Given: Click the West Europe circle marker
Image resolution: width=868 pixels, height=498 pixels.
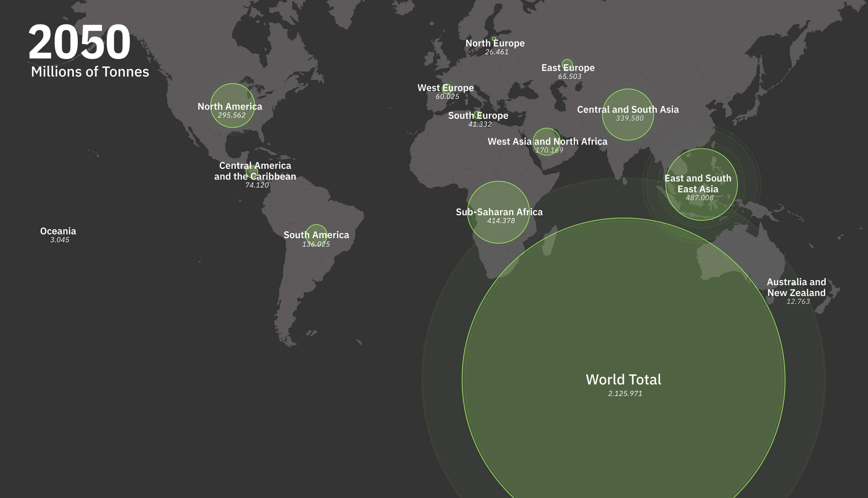Looking at the screenshot, I should [447, 89].
